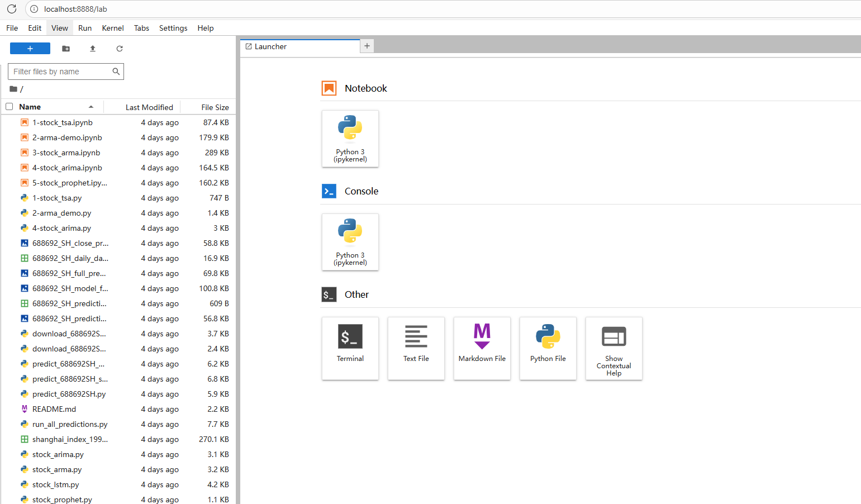Open the Edit menu
The height and width of the screenshot is (504, 861).
pos(35,28)
